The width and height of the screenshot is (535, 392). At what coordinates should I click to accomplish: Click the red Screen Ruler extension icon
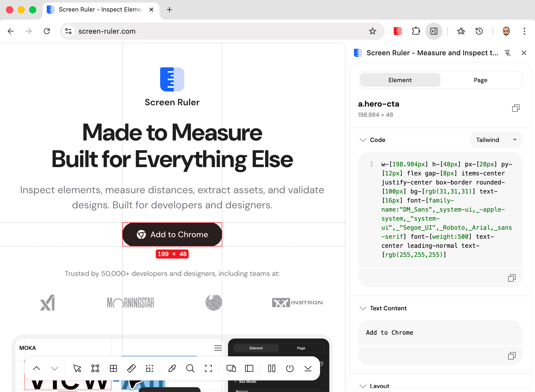click(x=397, y=31)
